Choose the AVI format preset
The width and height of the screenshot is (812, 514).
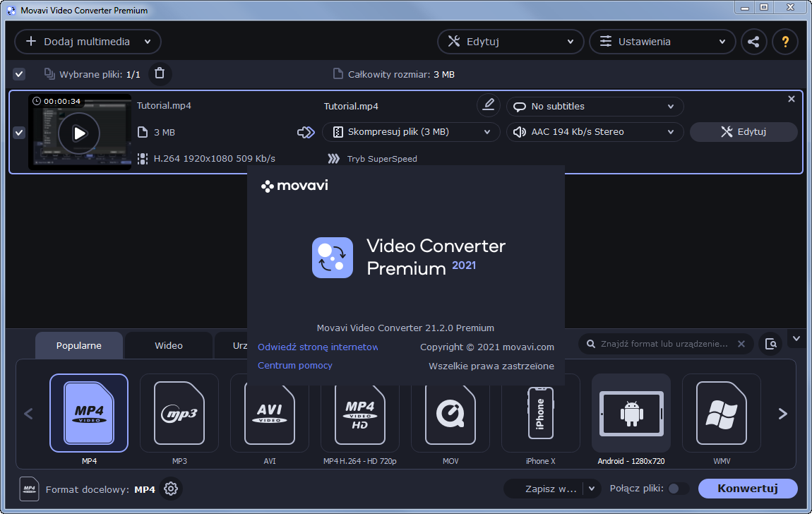pos(269,413)
